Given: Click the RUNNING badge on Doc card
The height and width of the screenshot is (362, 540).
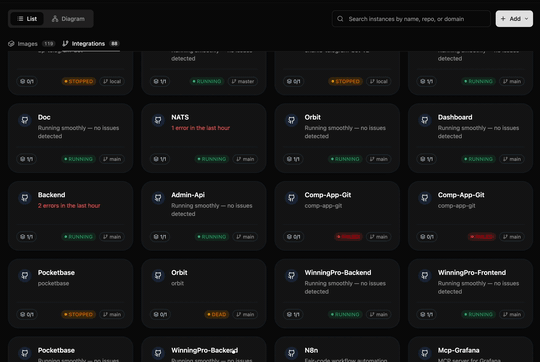Looking at the screenshot, I should [x=78, y=159].
